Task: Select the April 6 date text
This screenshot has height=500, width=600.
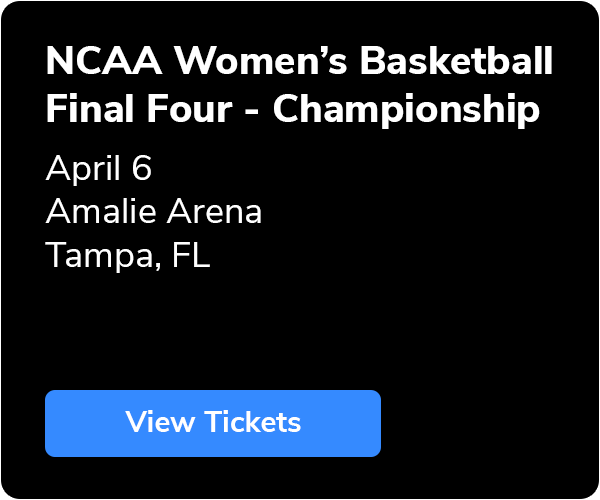Action: pyautogui.click(x=98, y=169)
